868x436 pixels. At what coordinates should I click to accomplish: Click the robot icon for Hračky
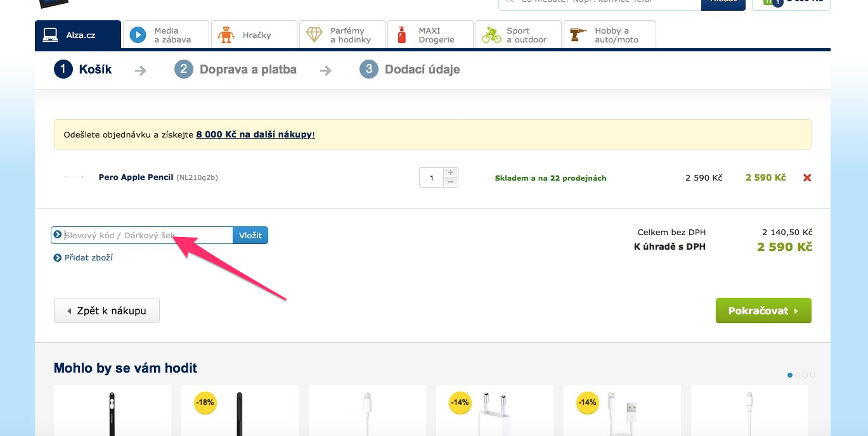click(x=226, y=35)
